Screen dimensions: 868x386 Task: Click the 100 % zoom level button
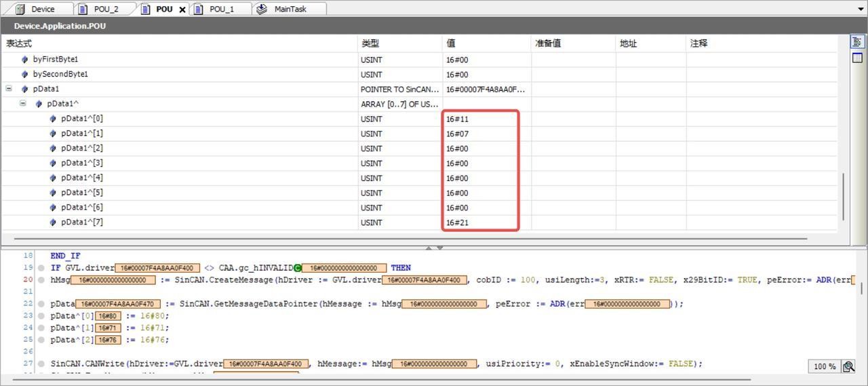(824, 366)
